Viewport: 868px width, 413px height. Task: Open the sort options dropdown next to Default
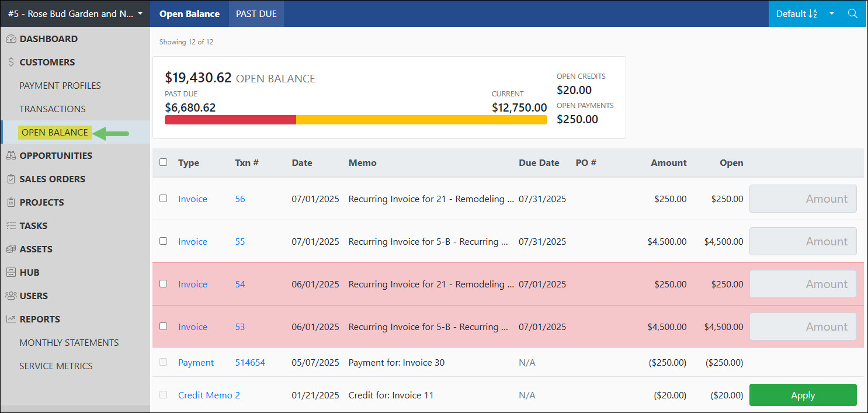831,13
